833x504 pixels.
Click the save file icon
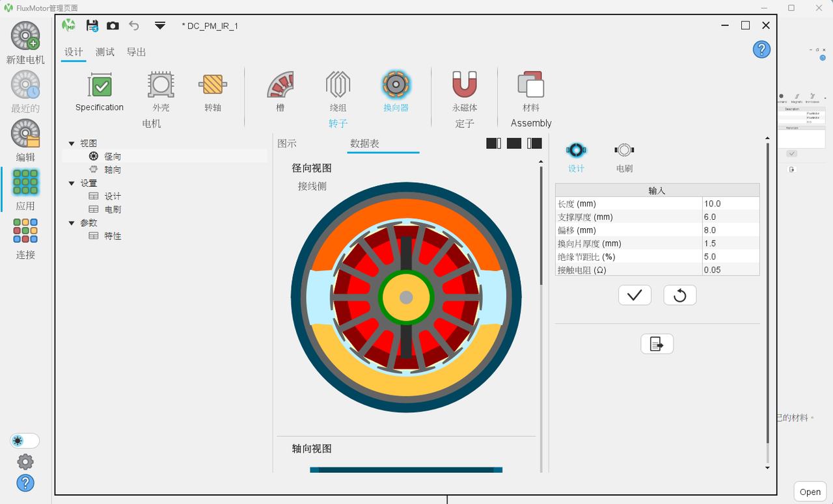pyautogui.click(x=92, y=25)
